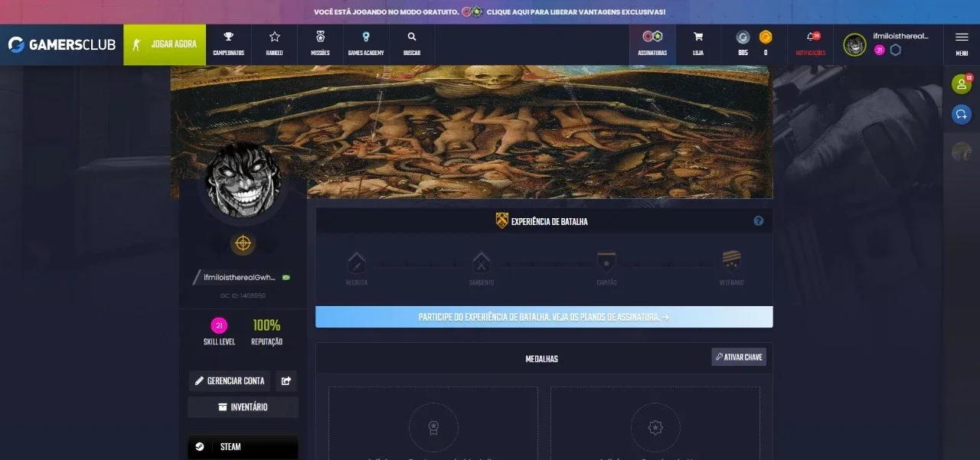This screenshot has width=980, height=460.
Task: Open the Ranked section
Action: click(x=274, y=44)
